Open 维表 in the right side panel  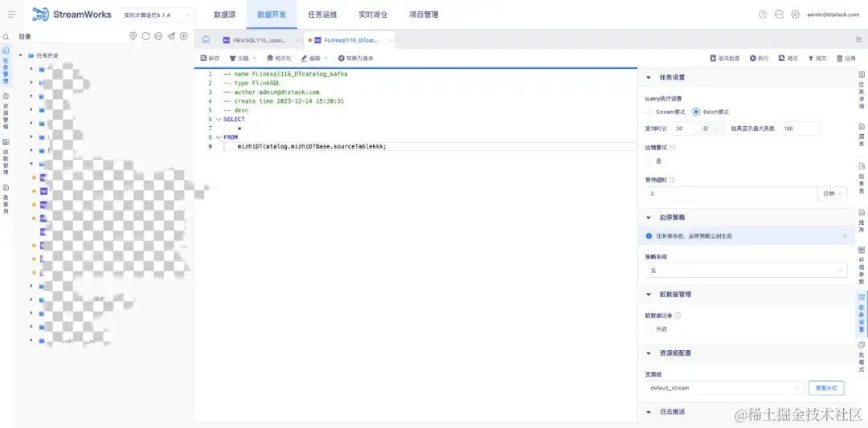[862, 220]
